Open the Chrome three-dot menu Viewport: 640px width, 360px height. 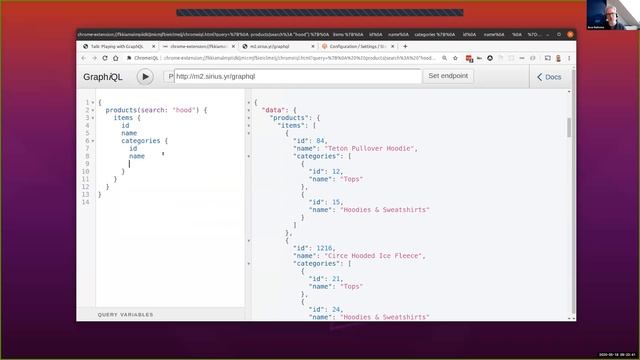click(569, 58)
